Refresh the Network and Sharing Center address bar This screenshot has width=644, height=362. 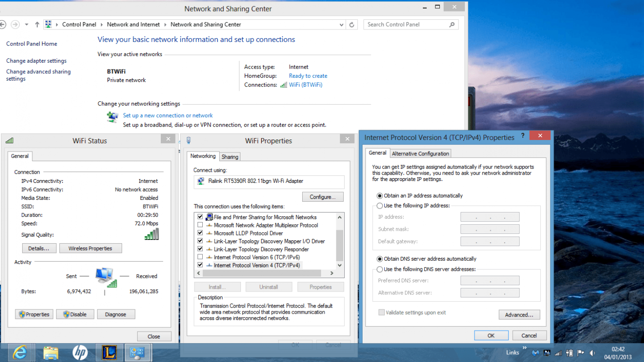coord(352,25)
